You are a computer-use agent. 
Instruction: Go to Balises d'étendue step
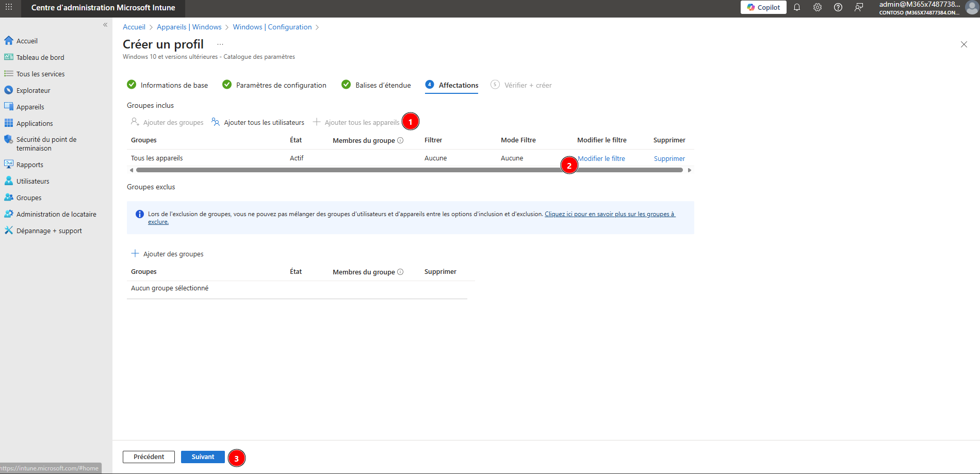point(376,85)
